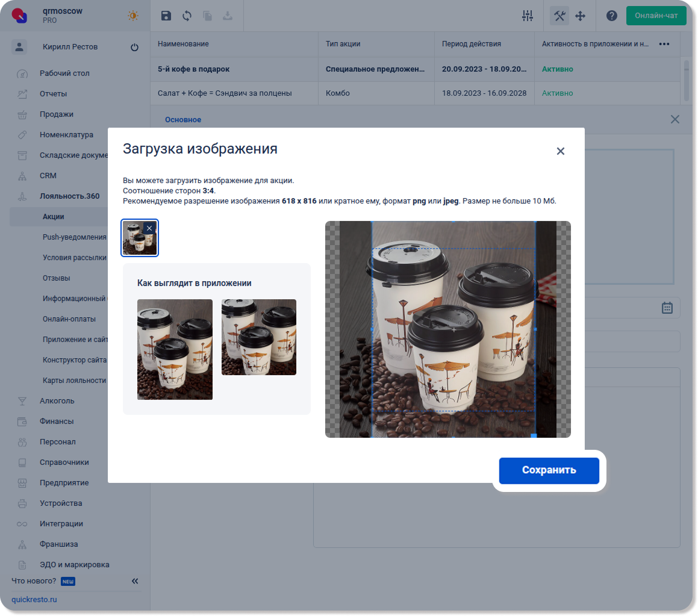Close the Загрузка изображения dialog
Image resolution: width=698 pixels, height=616 pixels.
tap(561, 151)
